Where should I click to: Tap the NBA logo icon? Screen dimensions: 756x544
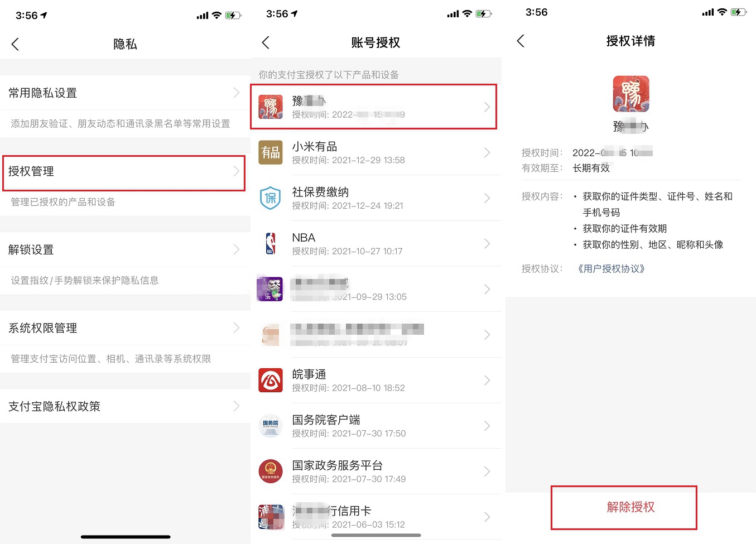coord(271,244)
